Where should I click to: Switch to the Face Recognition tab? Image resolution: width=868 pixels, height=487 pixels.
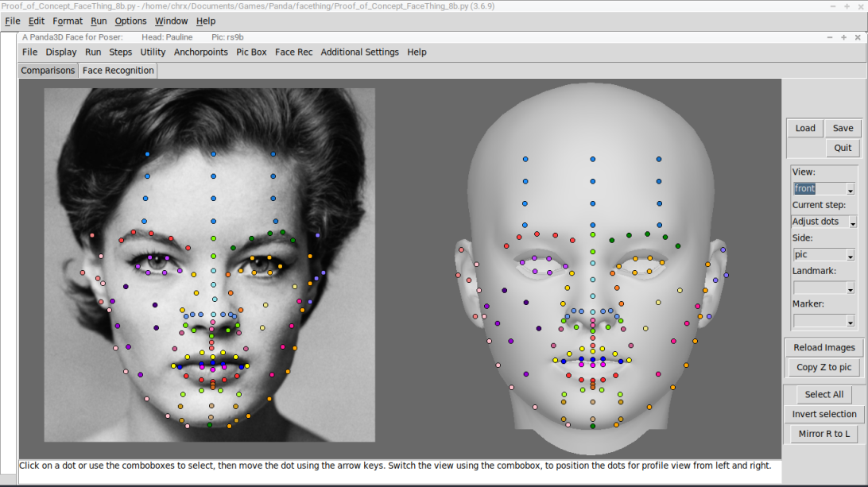pyautogui.click(x=118, y=70)
